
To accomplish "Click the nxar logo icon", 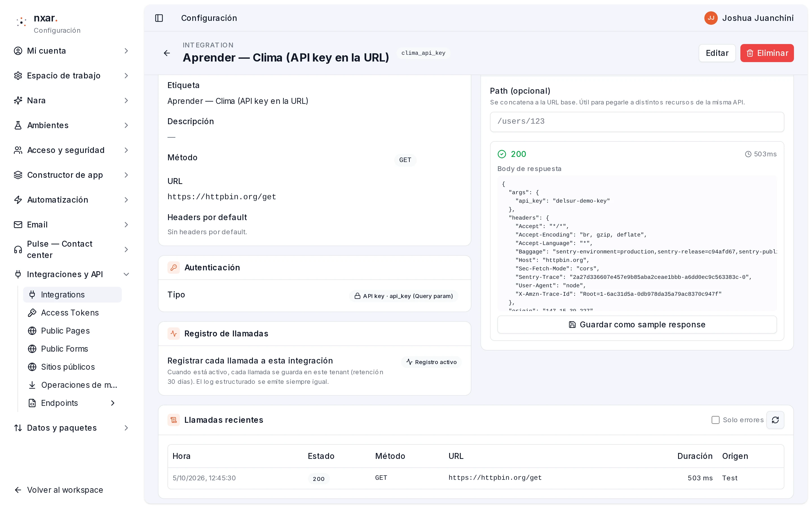I will (21, 22).
